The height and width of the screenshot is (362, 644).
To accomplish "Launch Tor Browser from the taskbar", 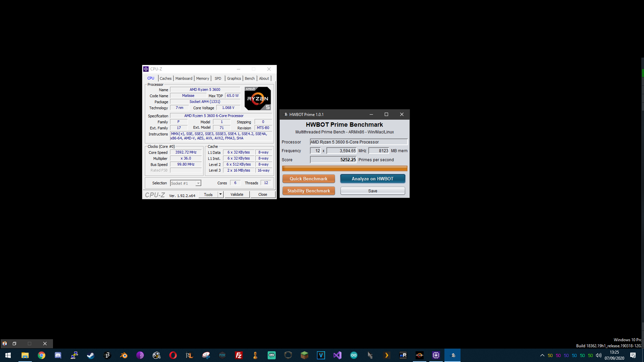I will click(140, 355).
